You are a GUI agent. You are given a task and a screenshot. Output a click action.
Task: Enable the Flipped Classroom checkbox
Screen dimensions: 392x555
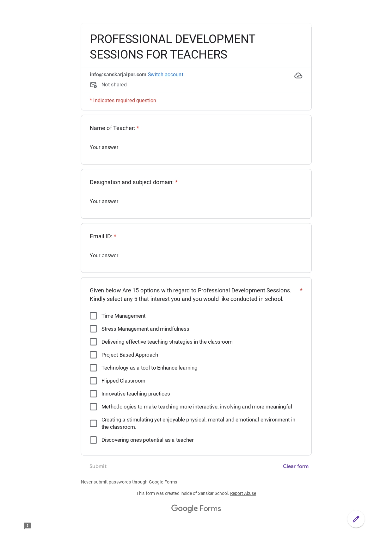[94, 381]
